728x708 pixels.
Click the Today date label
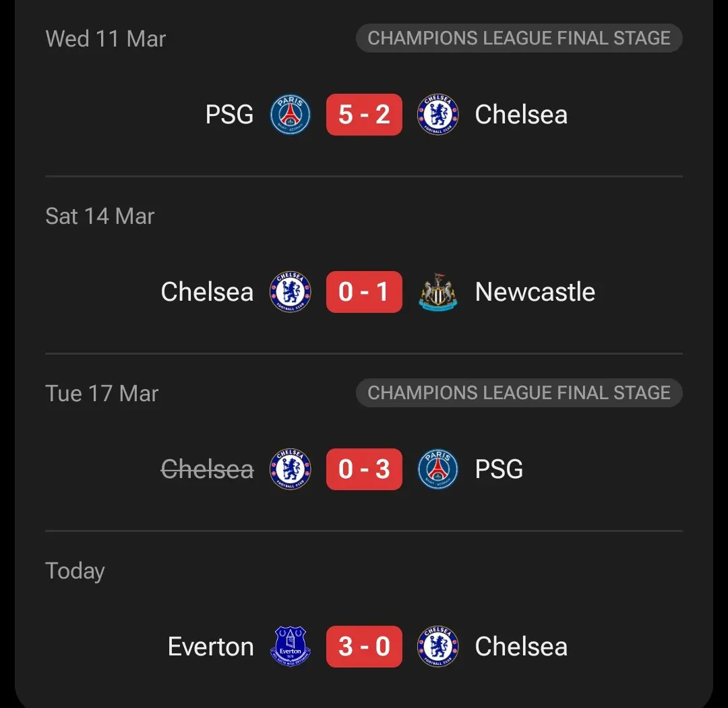click(75, 571)
